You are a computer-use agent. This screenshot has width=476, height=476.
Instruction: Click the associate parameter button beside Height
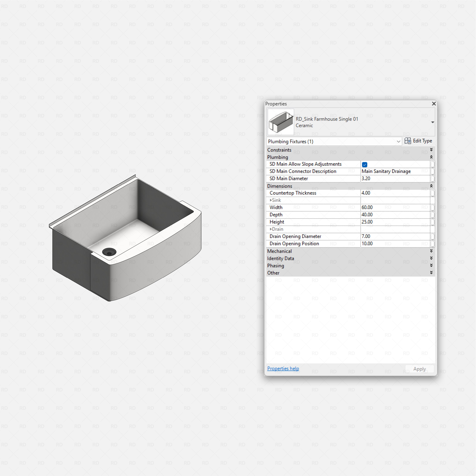click(x=433, y=222)
